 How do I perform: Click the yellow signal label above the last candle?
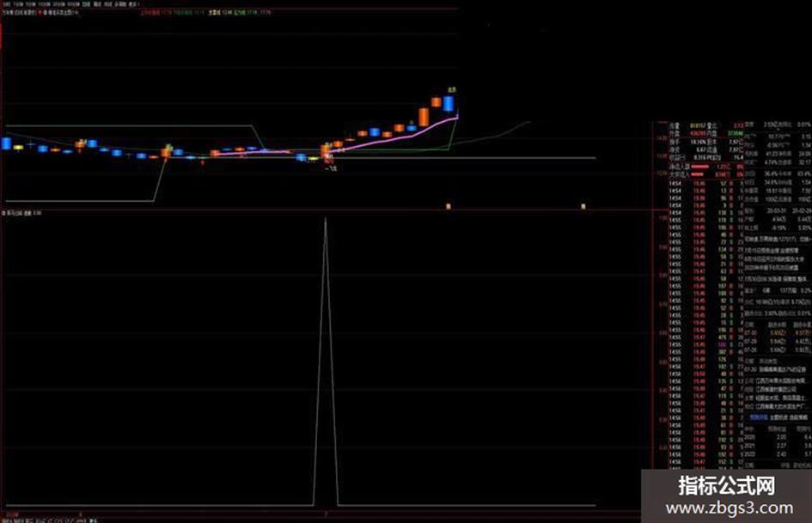(x=452, y=89)
